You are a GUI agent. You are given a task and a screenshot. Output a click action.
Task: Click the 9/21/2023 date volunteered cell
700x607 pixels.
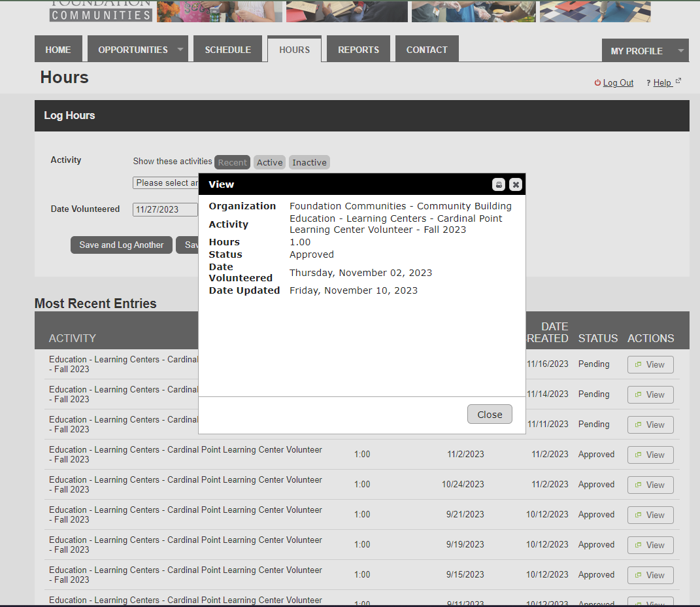point(465,514)
